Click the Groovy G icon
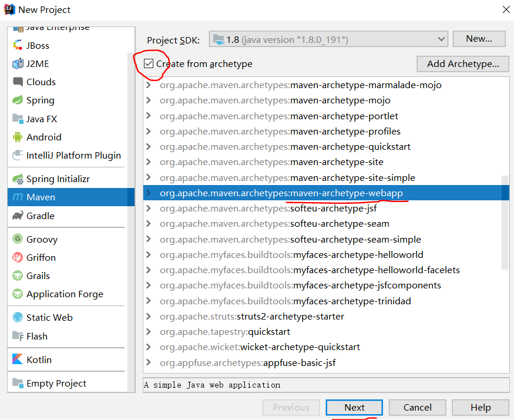This screenshot has height=420, width=514. pyautogui.click(x=18, y=238)
